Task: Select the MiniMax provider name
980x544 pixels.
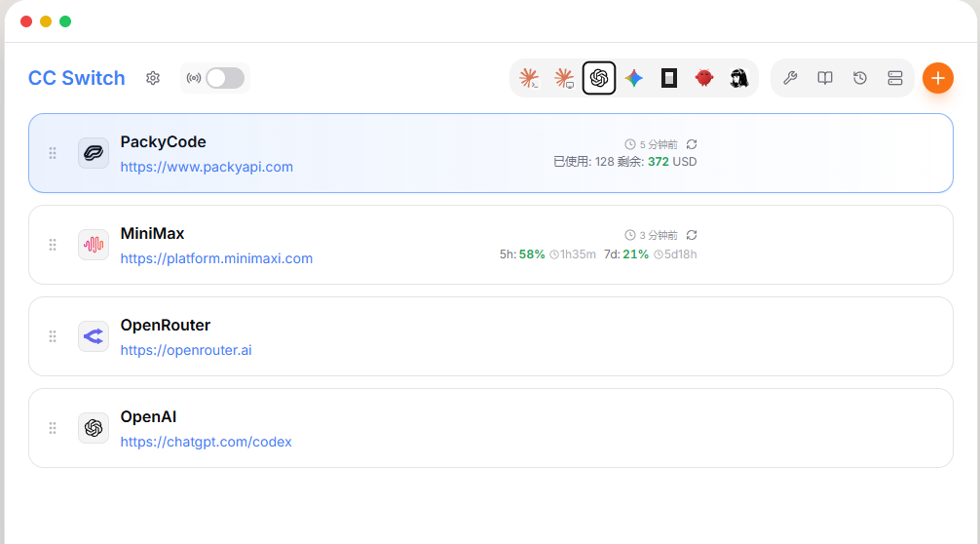Action: (153, 233)
